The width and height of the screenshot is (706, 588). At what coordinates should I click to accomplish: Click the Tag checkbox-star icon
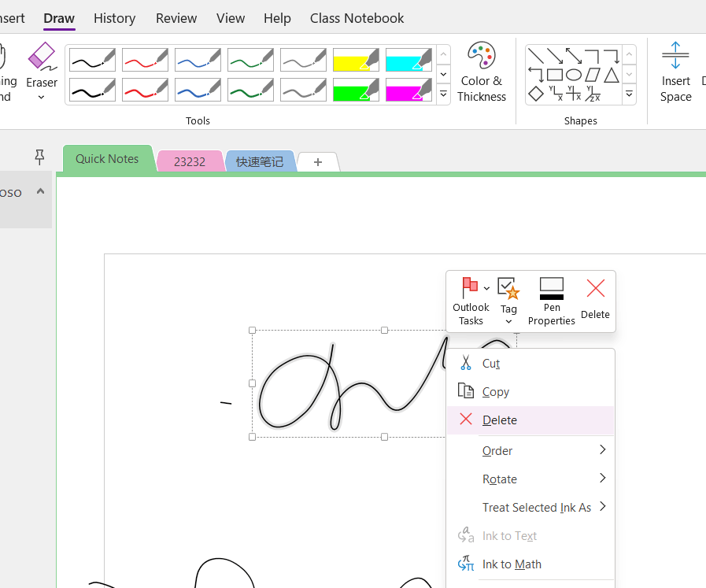[x=508, y=289]
